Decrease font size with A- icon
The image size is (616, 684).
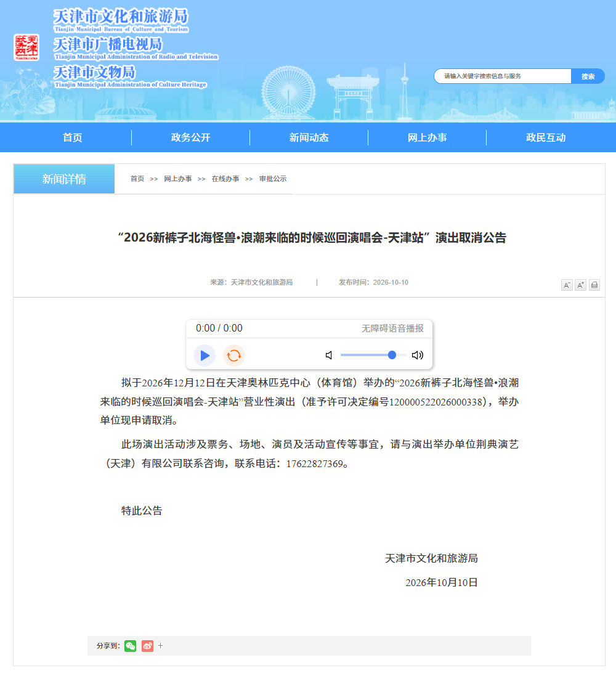[x=567, y=285]
